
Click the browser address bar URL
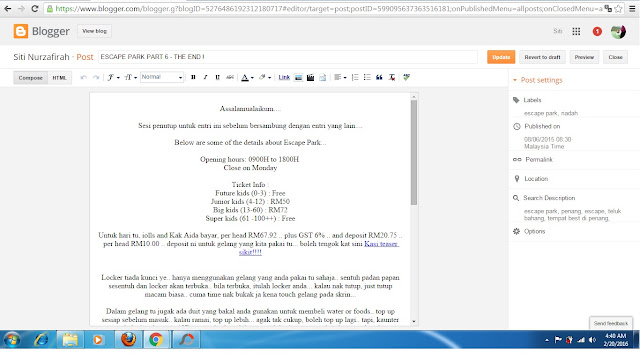click(x=329, y=8)
